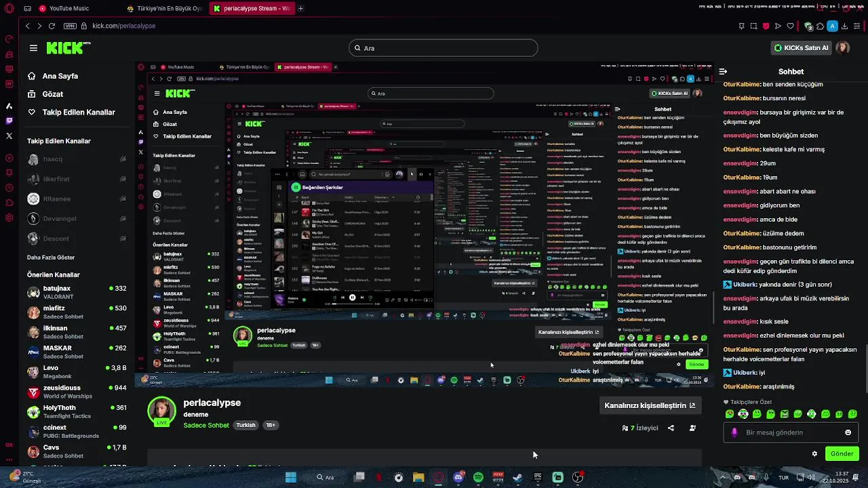Screen dimensions: 868x488
Task: Expand Daha Fazla Göster list
Action: pyautogui.click(x=51, y=258)
